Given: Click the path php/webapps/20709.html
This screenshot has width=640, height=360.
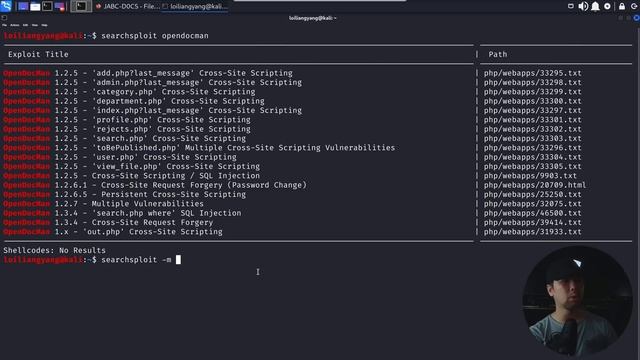Looking at the screenshot, I should click(535, 185).
